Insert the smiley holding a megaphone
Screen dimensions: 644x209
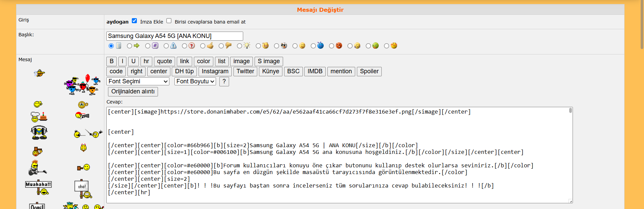click(82, 116)
